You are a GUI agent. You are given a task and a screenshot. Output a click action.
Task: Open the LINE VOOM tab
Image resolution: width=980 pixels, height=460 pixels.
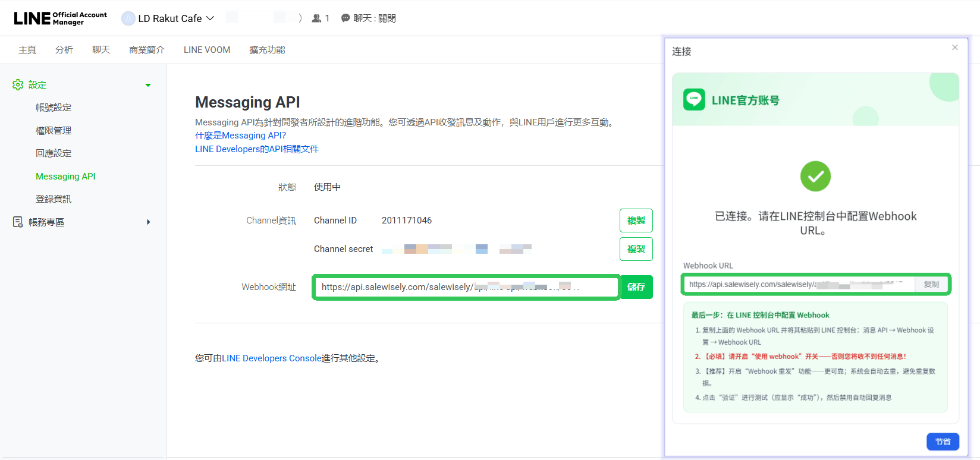pos(207,50)
